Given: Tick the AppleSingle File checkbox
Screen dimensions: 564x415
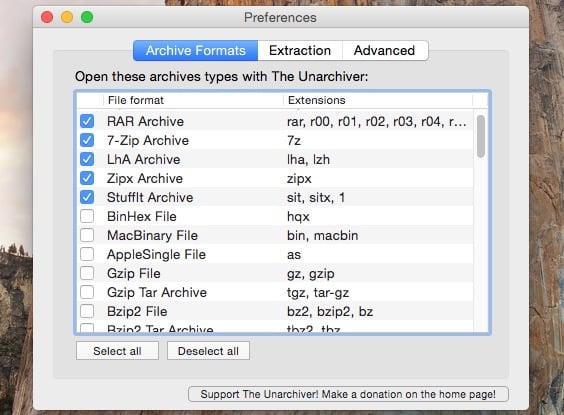Looking at the screenshot, I should tap(87, 255).
